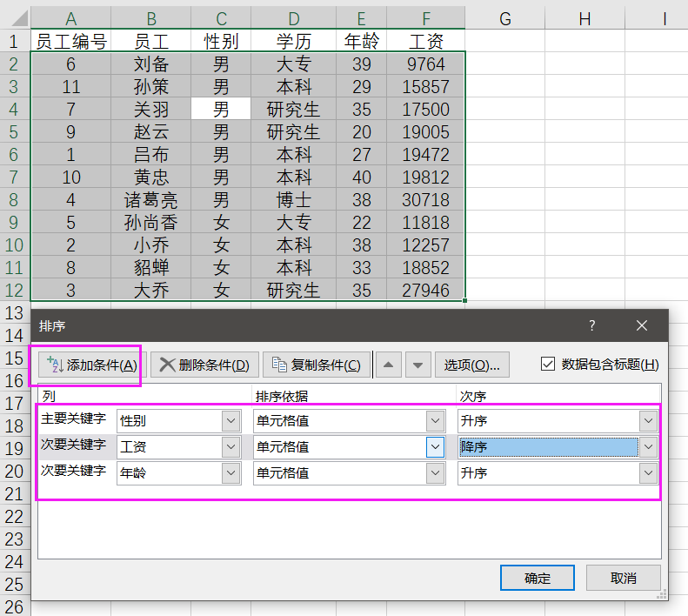Click the cell containing 吕布
The image size is (688, 616).
(x=151, y=154)
